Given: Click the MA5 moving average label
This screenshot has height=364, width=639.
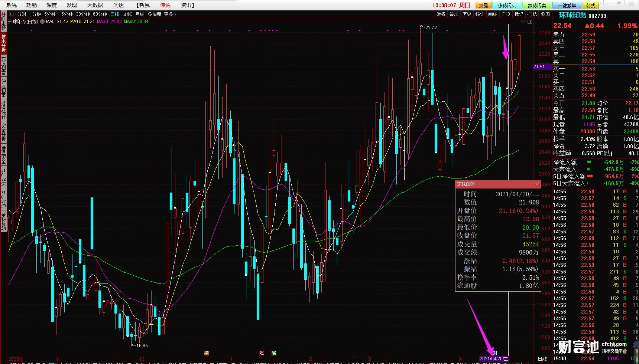Looking at the screenshot, I should (x=57, y=22).
